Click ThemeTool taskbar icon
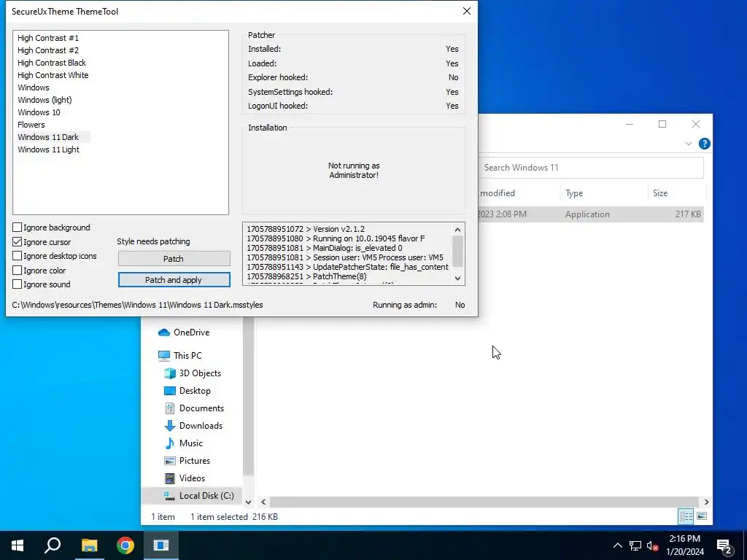747x560 pixels. (x=161, y=545)
